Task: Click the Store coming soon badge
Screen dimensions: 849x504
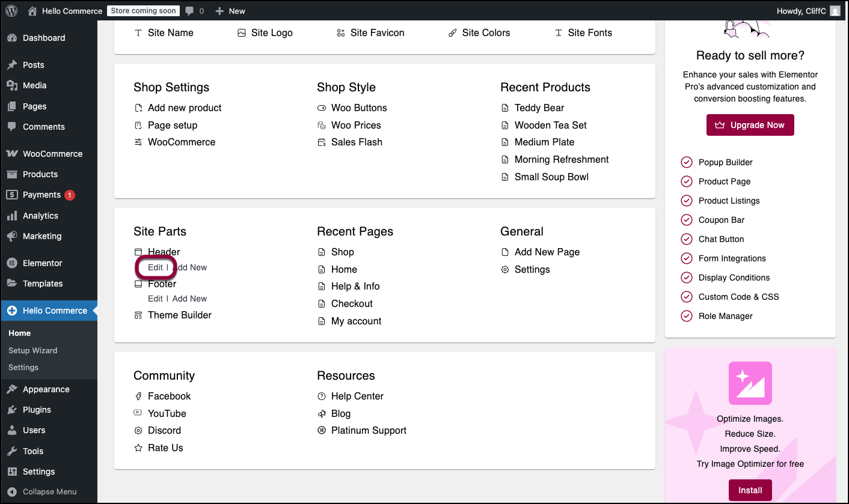Action: (x=144, y=11)
